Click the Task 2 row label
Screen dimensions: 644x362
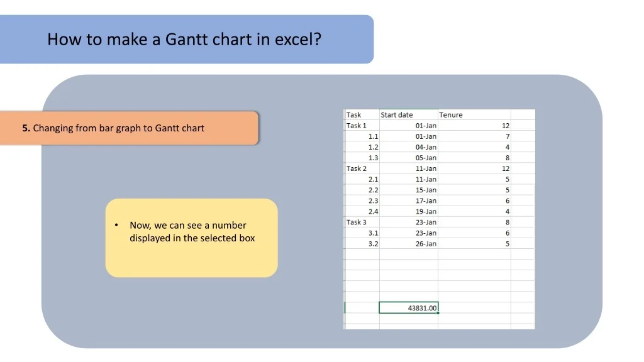361,168
